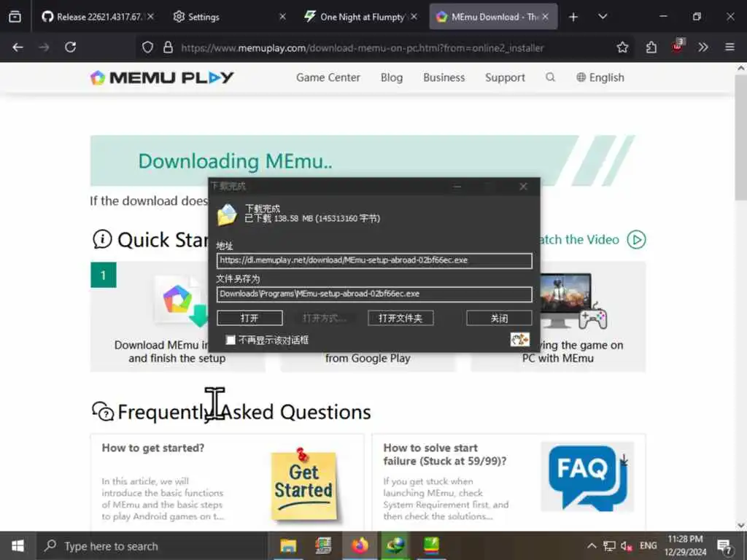Close the Settings tab

(282, 17)
